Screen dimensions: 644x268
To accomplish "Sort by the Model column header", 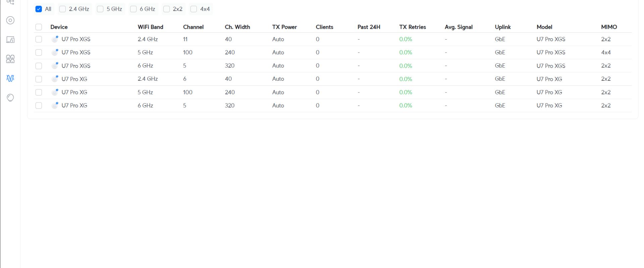I will pos(544,27).
